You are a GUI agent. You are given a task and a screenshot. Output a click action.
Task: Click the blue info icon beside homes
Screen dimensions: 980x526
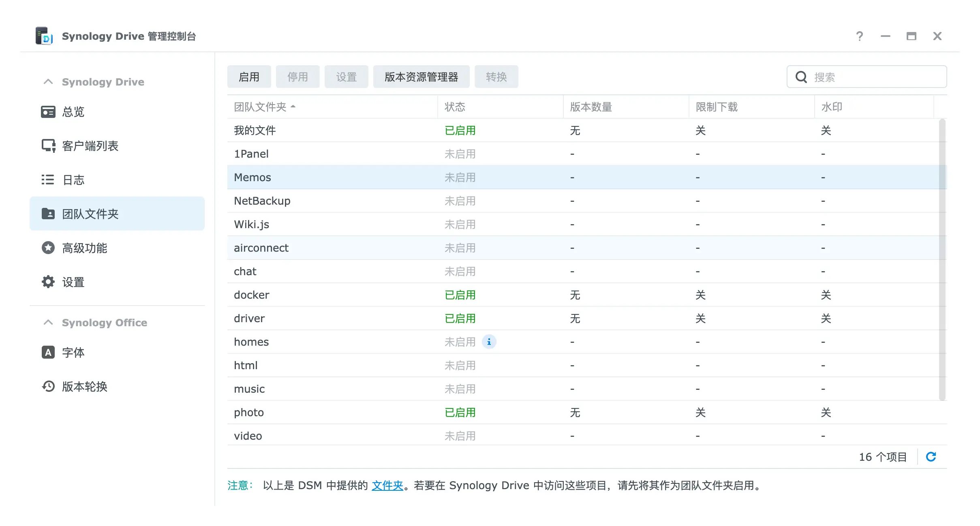click(x=489, y=342)
